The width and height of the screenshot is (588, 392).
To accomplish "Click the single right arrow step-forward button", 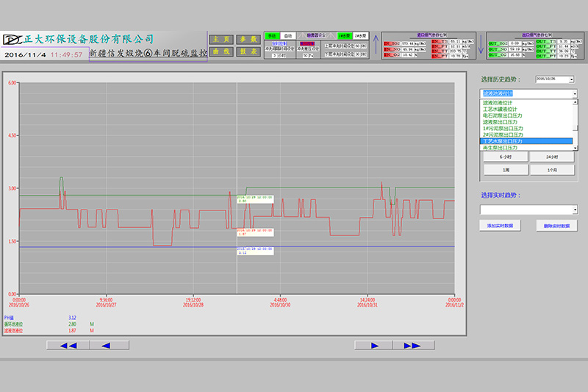I will click(x=376, y=345).
